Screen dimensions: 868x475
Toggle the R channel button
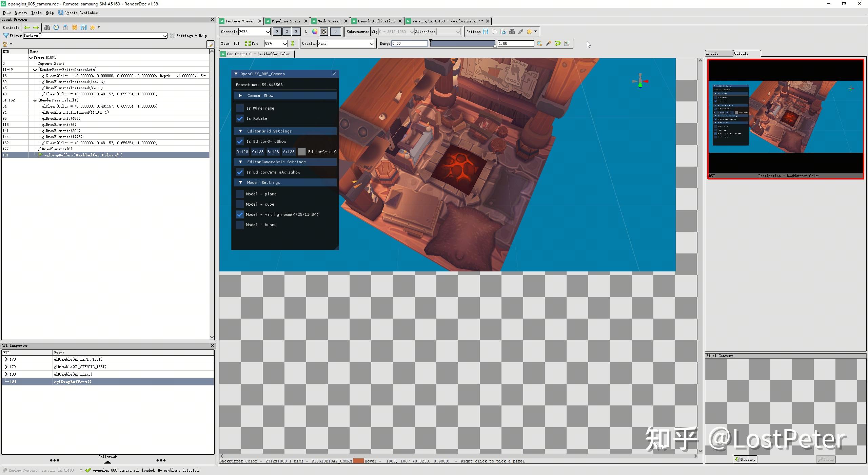click(x=277, y=32)
